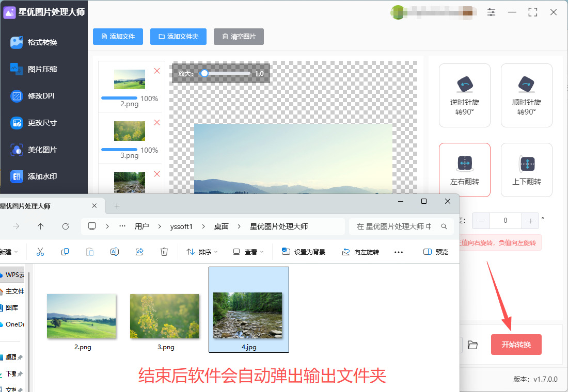Rotate counterclockwise 90° with 逆时针旋转90°
The width and height of the screenshot is (568, 392).
pos(464,95)
